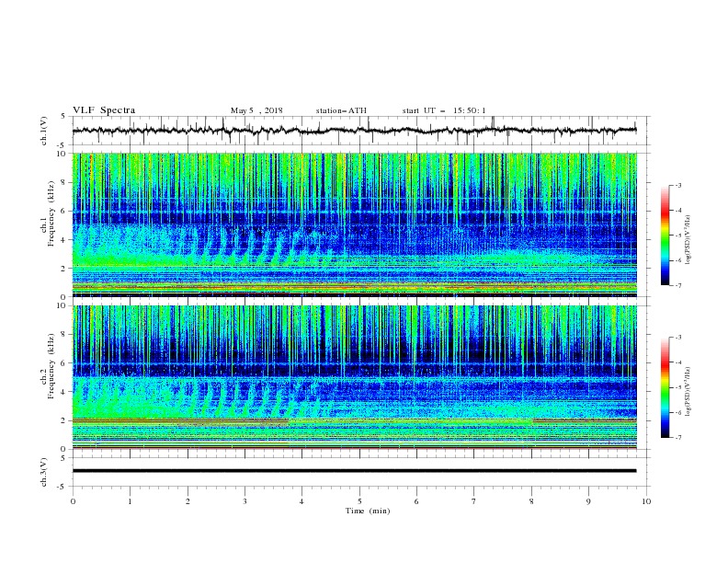Click the ch.2 colorbar "log(PSD)(V²/Hz)" label

688,392
